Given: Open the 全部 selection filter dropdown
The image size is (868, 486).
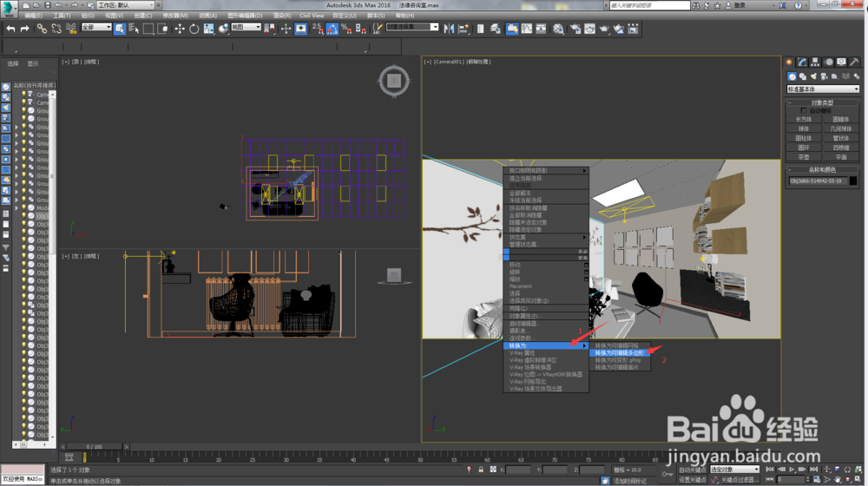Looking at the screenshot, I should click(x=96, y=28).
